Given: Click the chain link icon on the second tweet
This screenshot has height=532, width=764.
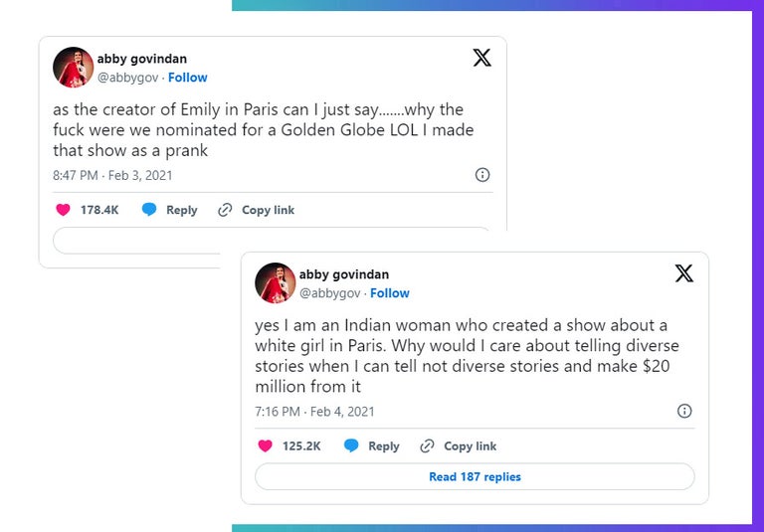Looking at the screenshot, I should (428, 446).
